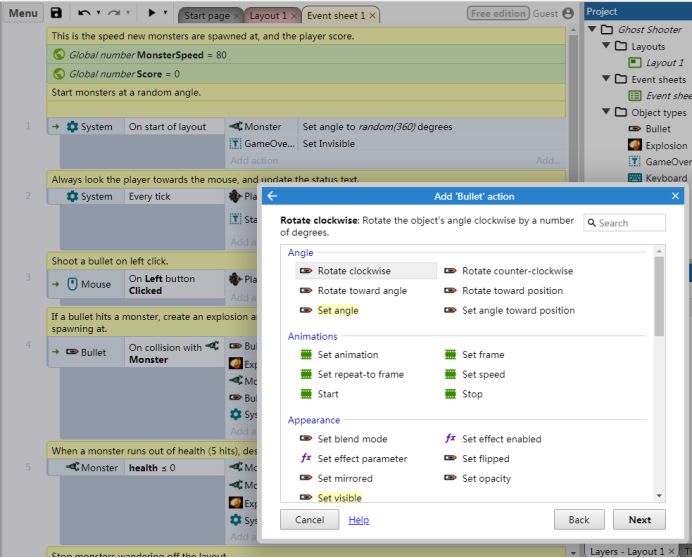This screenshot has height=558, width=692.
Task: Pick the Set opacity action
Action: [x=485, y=479]
